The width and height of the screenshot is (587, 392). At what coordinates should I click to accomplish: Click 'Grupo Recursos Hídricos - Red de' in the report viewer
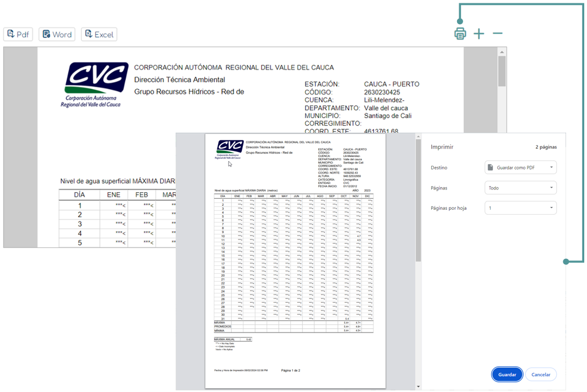(189, 92)
